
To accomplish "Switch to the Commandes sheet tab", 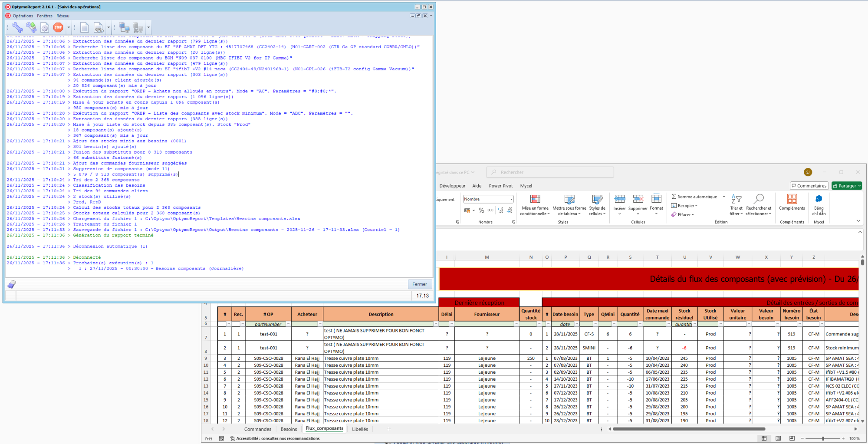I will (x=257, y=429).
